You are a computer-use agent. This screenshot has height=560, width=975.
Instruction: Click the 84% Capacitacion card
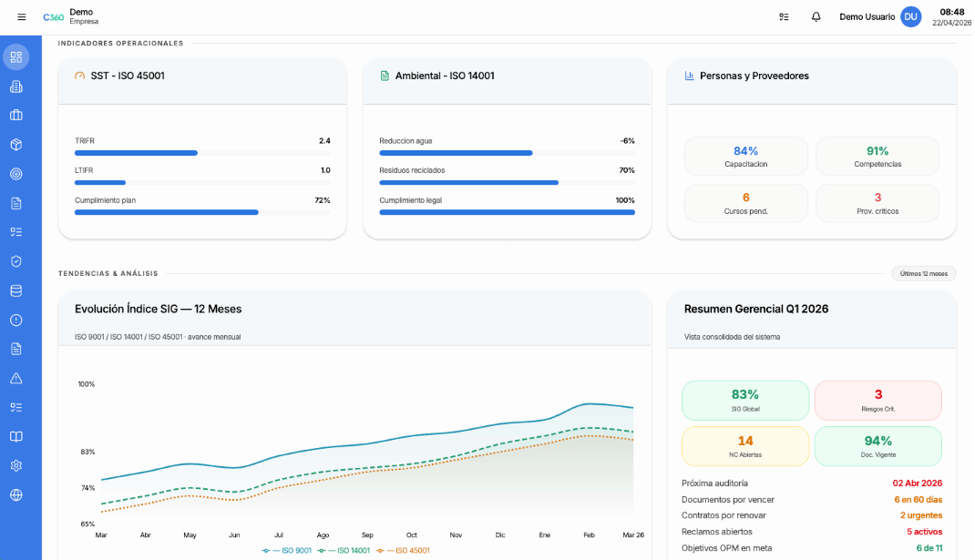[x=745, y=156]
